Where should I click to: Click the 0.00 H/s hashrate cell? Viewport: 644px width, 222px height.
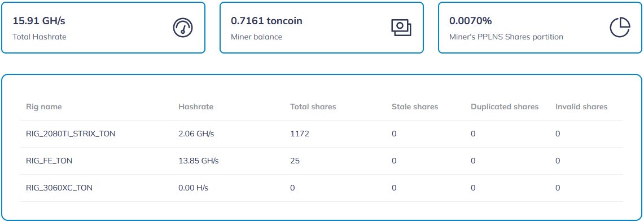(x=194, y=188)
